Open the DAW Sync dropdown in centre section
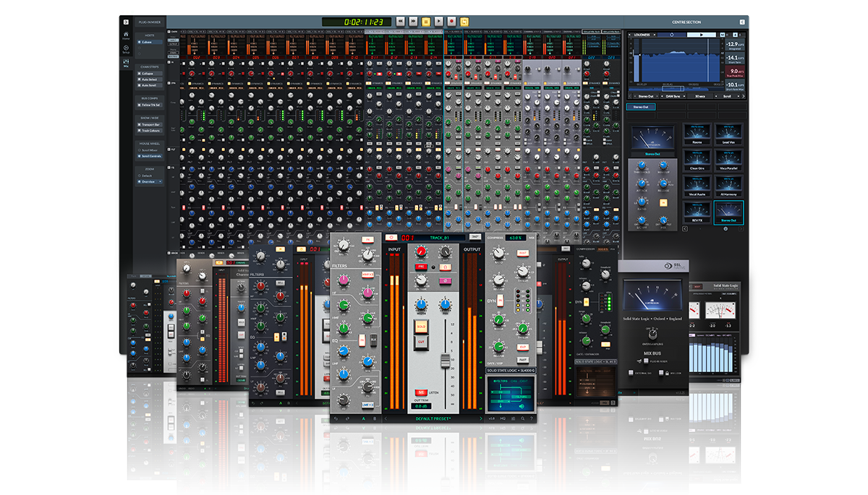 [x=673, y=96]
